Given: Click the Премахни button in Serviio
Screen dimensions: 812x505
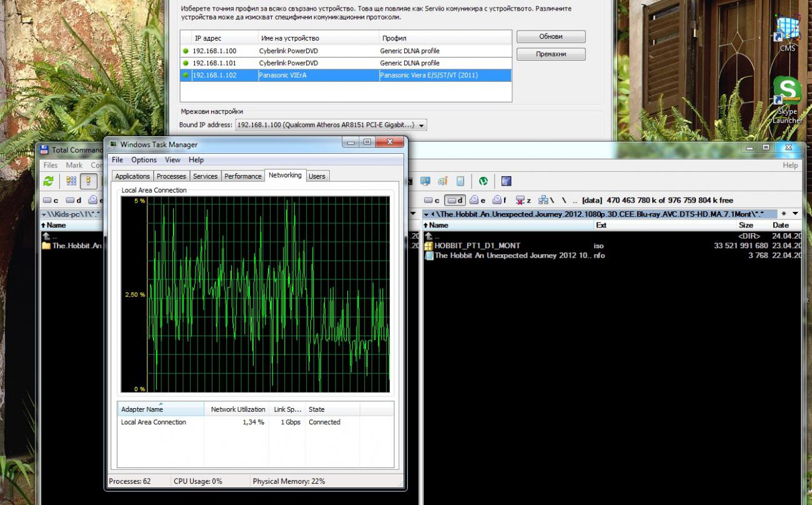Looking at the screenshot, I should coord(551,54).
